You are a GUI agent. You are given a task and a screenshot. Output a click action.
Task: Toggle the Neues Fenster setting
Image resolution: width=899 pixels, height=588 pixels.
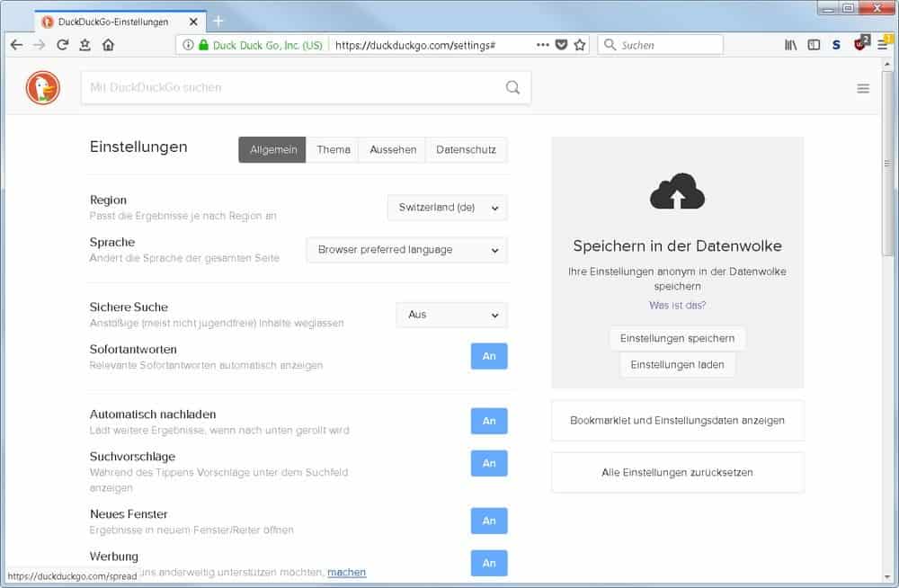coord(489,521)
